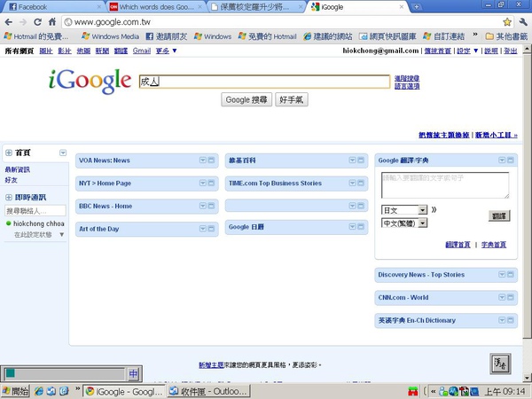
Task: Minimize the En-Ch Dictionary gadget
Action: [511, 320]
